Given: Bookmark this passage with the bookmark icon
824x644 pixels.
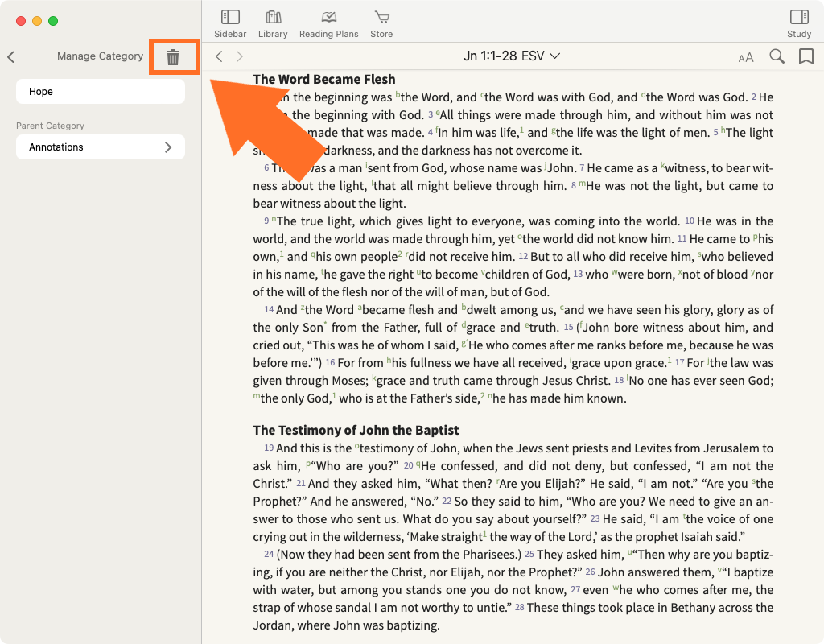Looking at the screenshot, I should tap(805, 56).
